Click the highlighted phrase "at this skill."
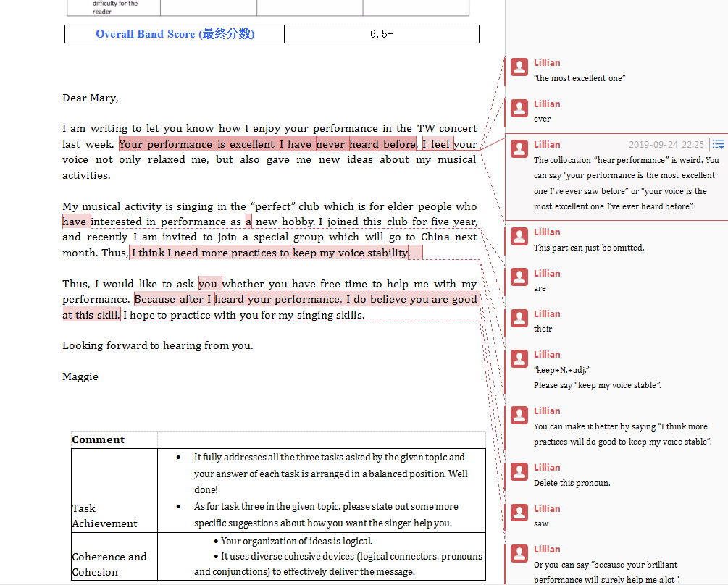Image resolution: width=728 pixels, height=585 pixels. (x=91, y=315)
